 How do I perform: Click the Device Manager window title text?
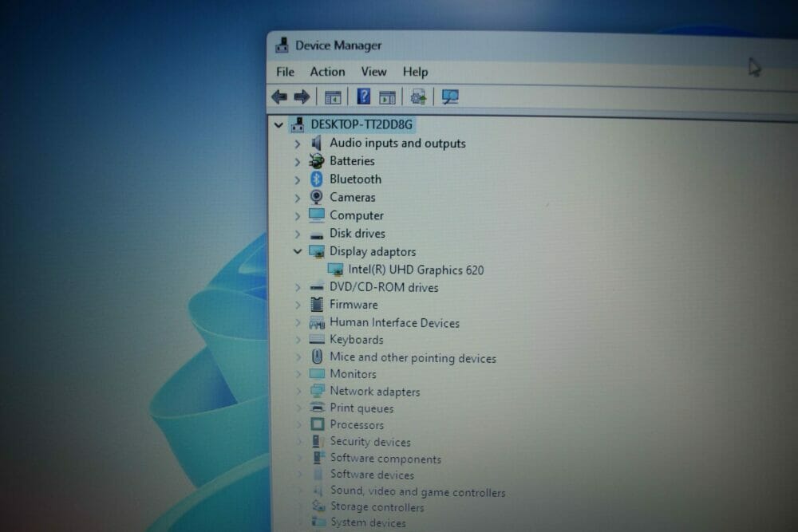[x=338, y=45]
